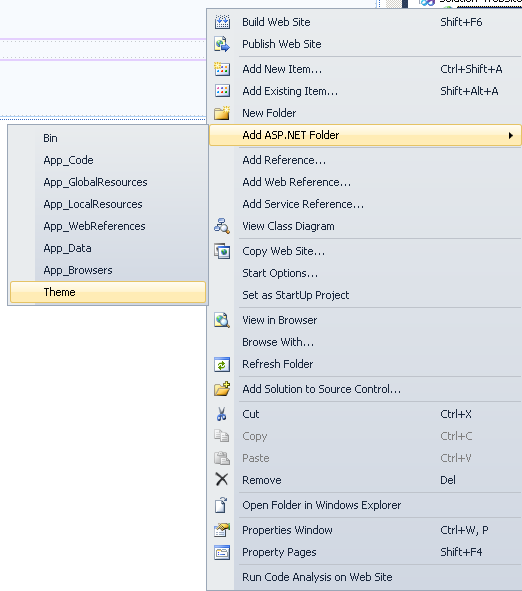Expand the Add ASP.NET Folder submenu arrow
This screenshot has width=522, height=591.
click(x=511, y=135)
